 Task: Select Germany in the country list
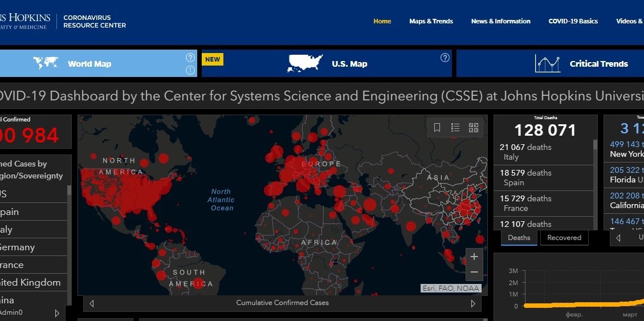(33, 247)
